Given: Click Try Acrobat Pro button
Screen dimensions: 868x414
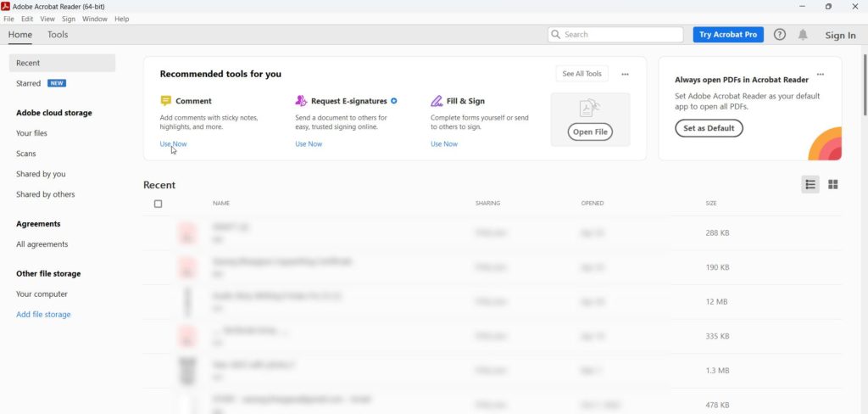Looking at the screenshot, I should coord(728,35).
